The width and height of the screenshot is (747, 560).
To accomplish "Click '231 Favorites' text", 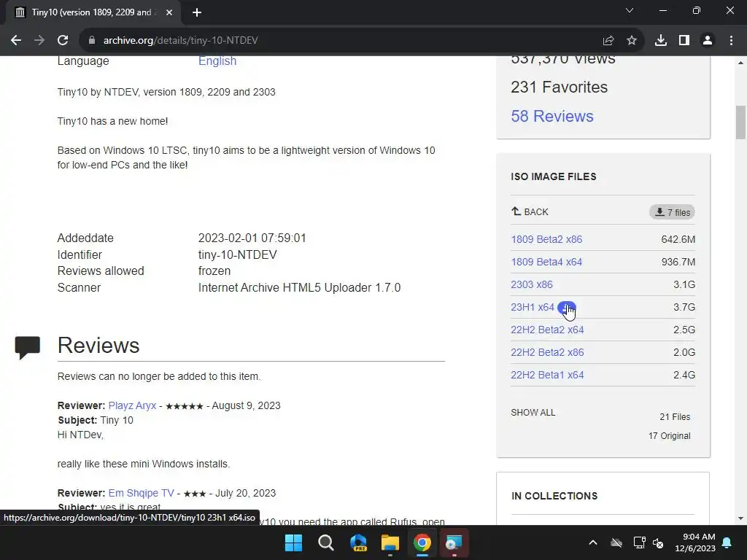I will click(x=560, y=87).
